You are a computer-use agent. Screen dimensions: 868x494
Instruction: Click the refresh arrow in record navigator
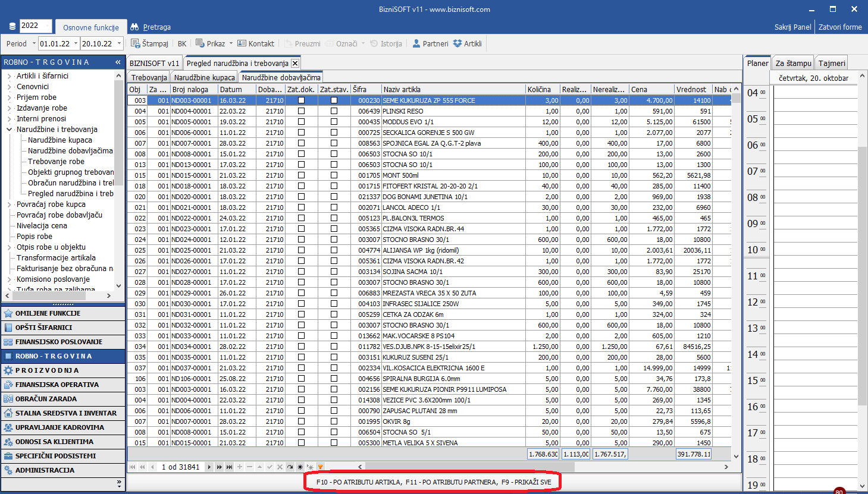tap(290, 467)
